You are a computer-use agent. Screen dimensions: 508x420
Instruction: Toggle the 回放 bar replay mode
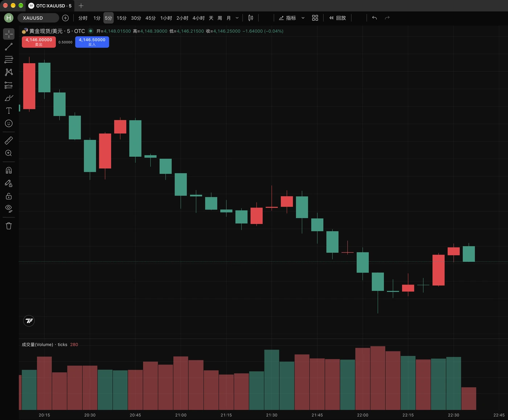point(337,18)
